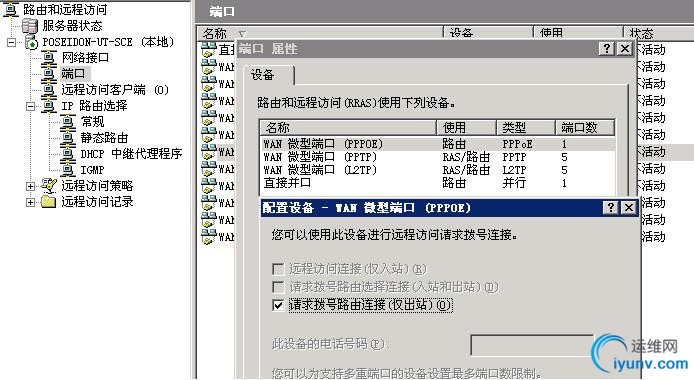
Task: Sort ports by 名称 column header
Action: 320,33
